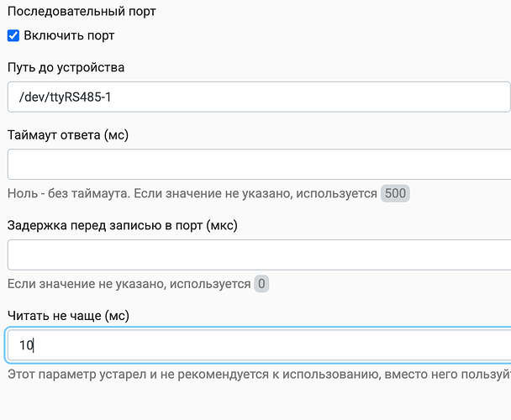Click the "Последовательный порт" section heading
The width and height of the screenshot is (511, 420).
point(81,12)
